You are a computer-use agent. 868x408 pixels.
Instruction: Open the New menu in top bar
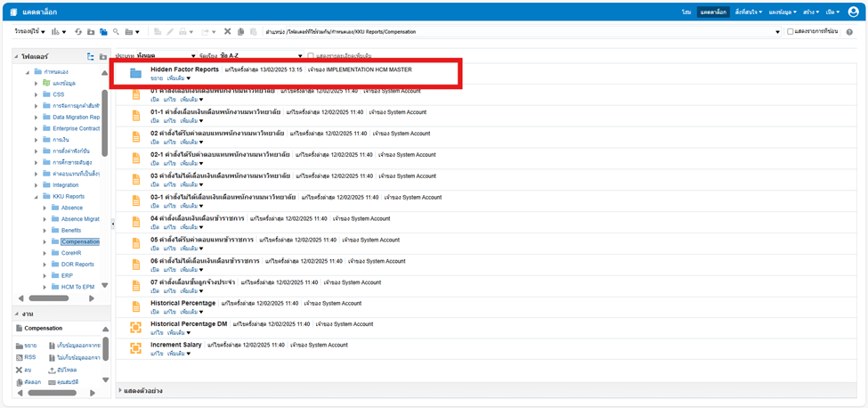pos(812,12)
